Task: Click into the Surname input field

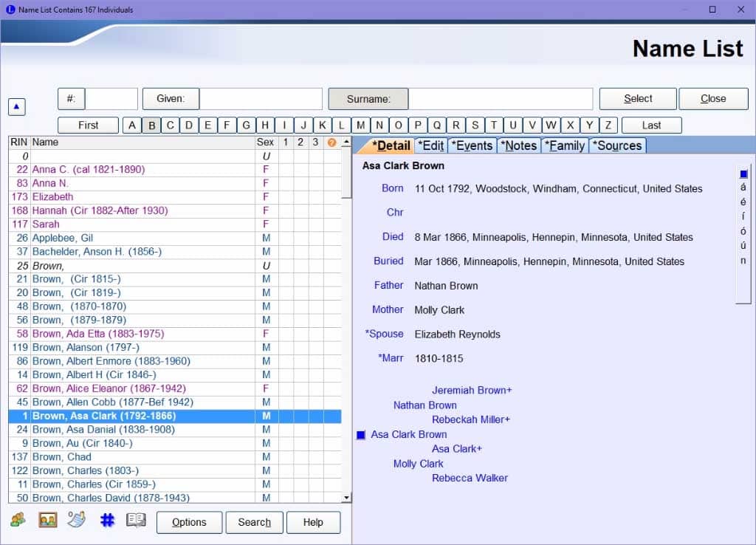Action: pyautogui.click(x=501, y=99)
